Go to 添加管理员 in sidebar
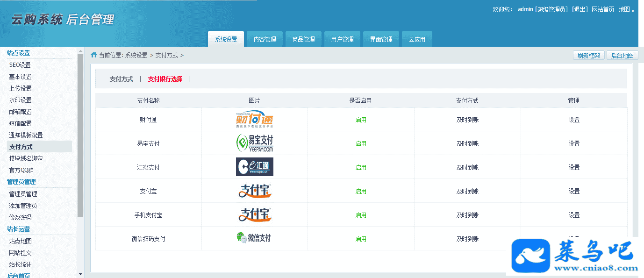Screen dimensions: 644x278 point(23,206)
